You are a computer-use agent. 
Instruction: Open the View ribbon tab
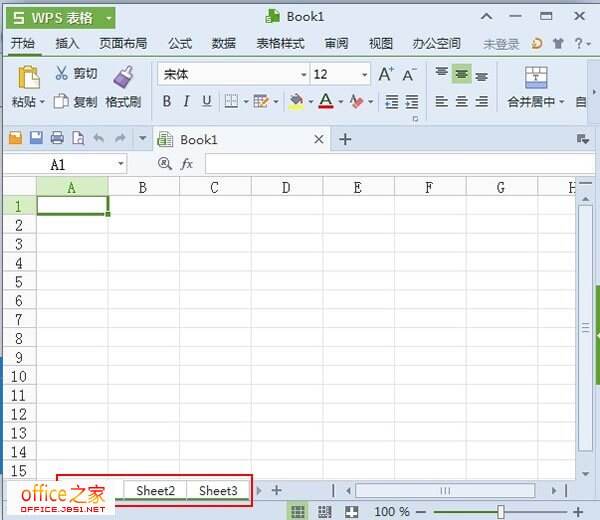tap(380, 44)
